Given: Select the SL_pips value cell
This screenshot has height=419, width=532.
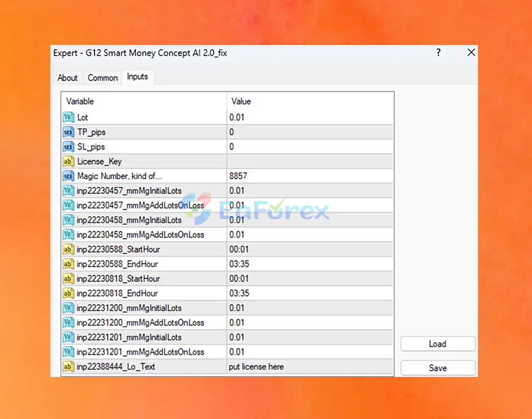Looking at the screenshot, I should 310,147.
